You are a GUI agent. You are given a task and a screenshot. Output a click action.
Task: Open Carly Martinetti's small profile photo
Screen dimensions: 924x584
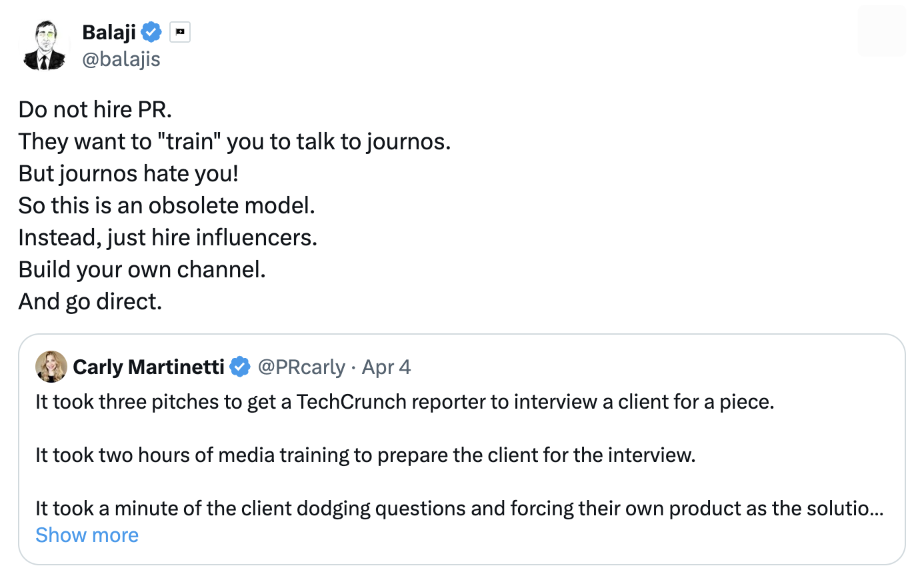coord(51,367)
